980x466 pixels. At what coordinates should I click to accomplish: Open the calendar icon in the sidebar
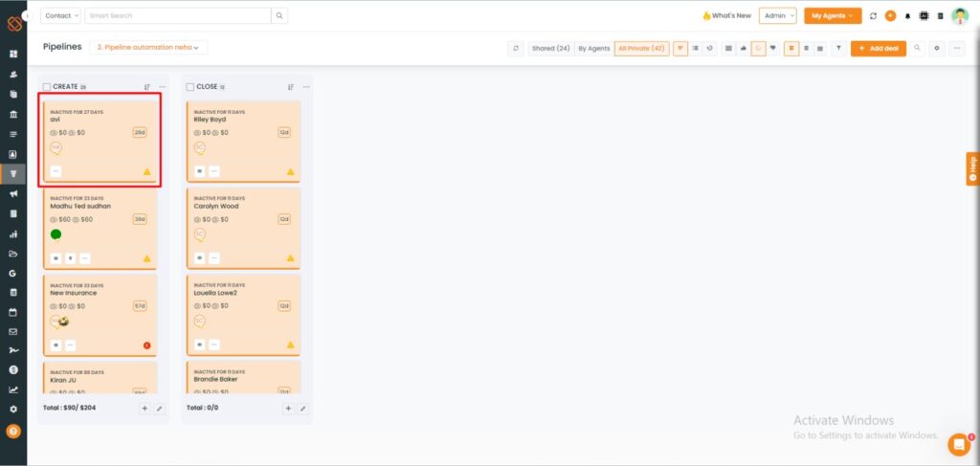pyautogui.click(x=13, y=312)
